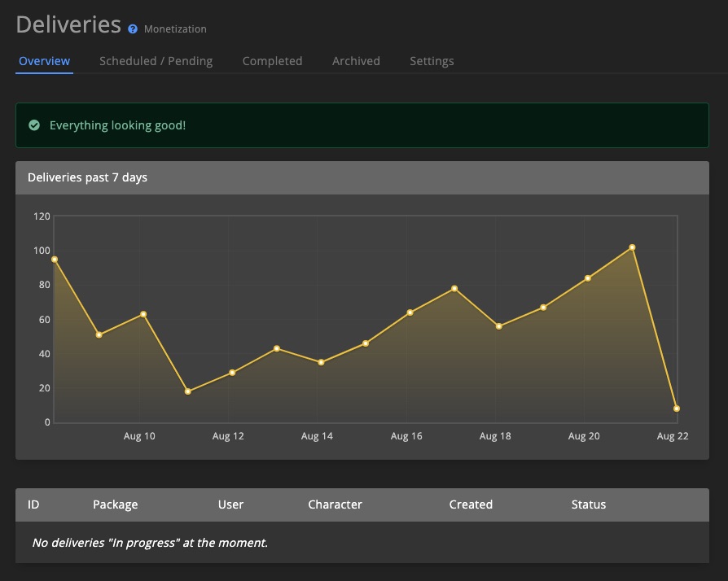Screen dimensions: 728x581
Task: Click the Deliveries past 7 days panel header
Action: (362, 177)
